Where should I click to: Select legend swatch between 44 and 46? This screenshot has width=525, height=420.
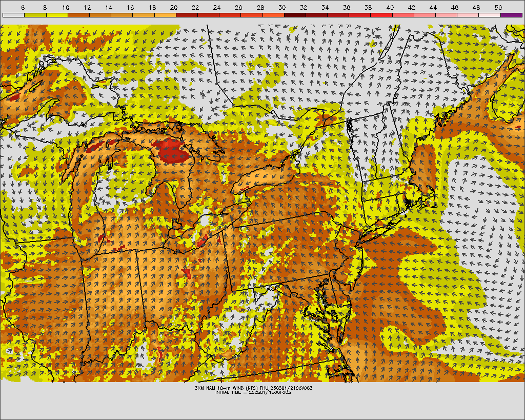[x=446, y=15]
